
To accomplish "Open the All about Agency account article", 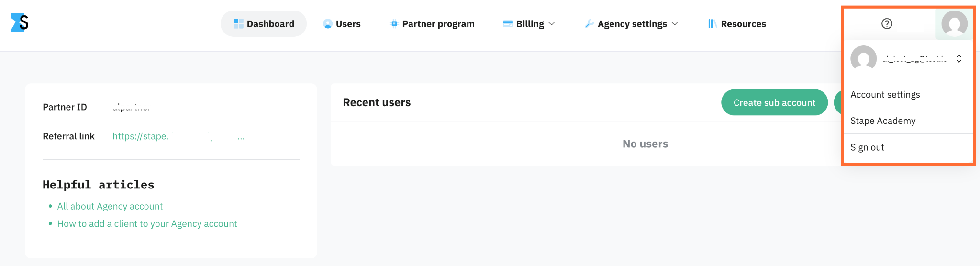I will 110,206.
